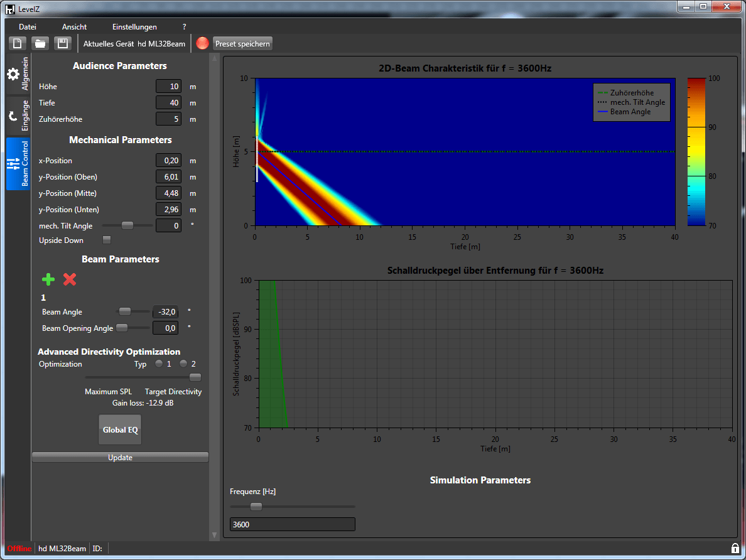Open the Allgemein settings gear tab
This screenshot has width=746, height=560.
point(18,74)
